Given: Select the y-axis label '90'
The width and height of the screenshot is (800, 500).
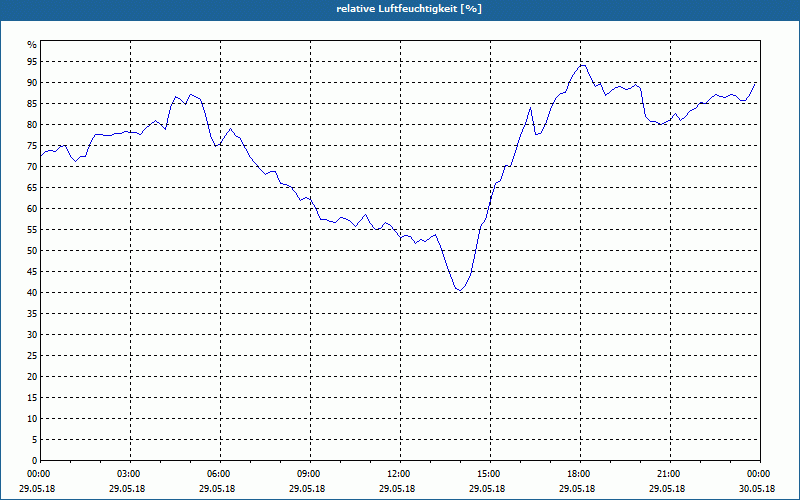Looking at the screenshot, I should [x=32, y=83].
